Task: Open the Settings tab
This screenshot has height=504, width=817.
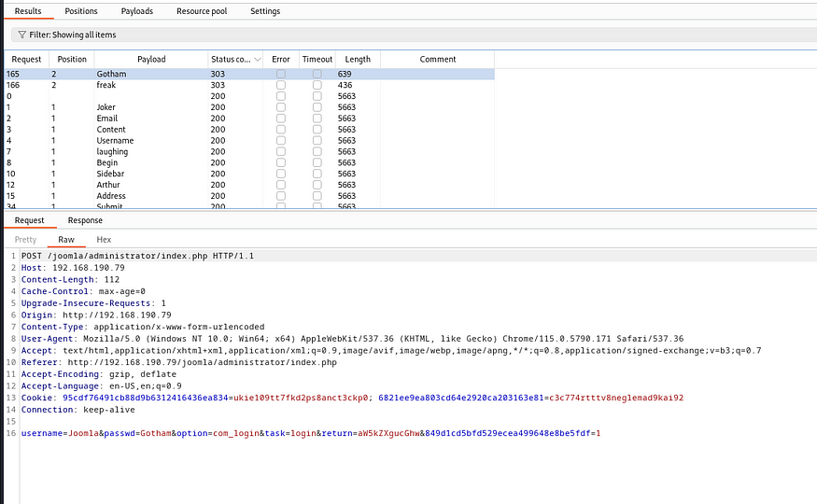Action: coord(265,11)
